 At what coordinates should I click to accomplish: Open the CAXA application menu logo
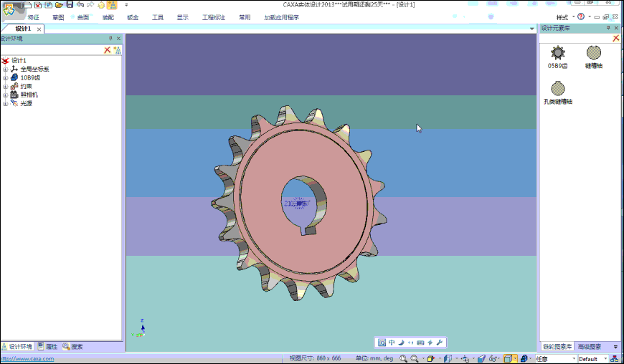[9, 9]
